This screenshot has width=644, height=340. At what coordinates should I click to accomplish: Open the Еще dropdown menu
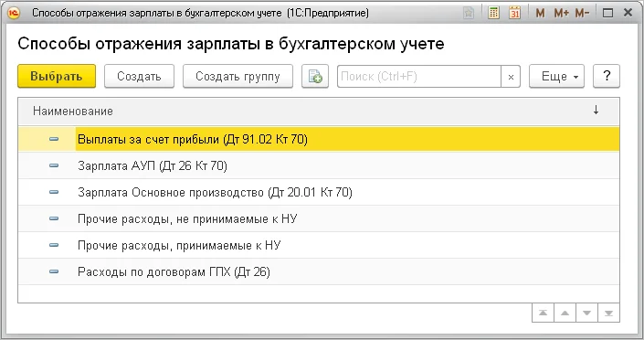[557, 76]
